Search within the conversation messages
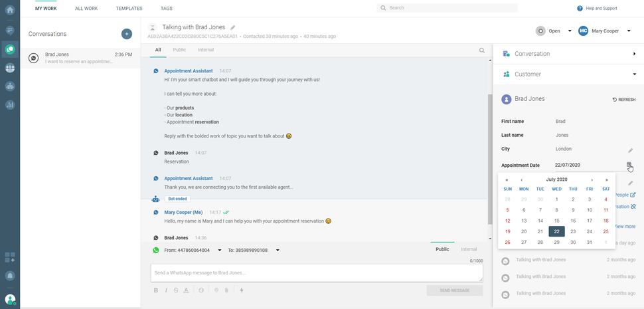Screen dimensions: 644x309 pos(482,51)
